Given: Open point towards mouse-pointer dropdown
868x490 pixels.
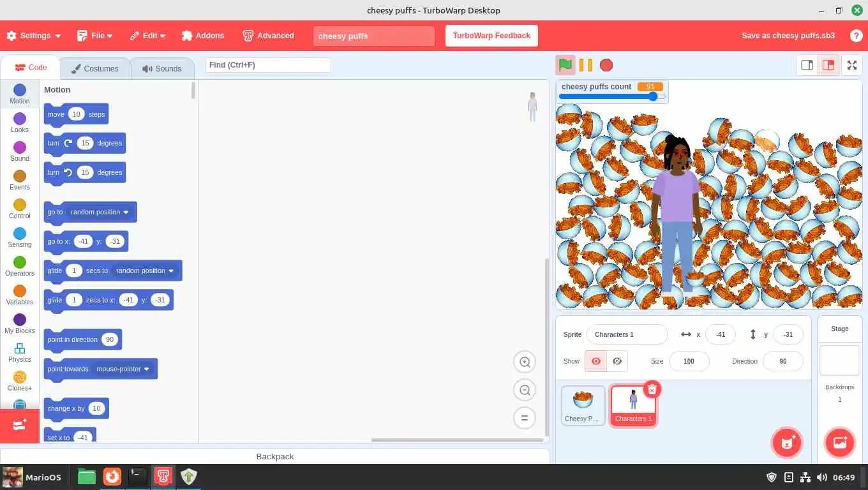Looking at the screenshot, I should pos(123,369).
